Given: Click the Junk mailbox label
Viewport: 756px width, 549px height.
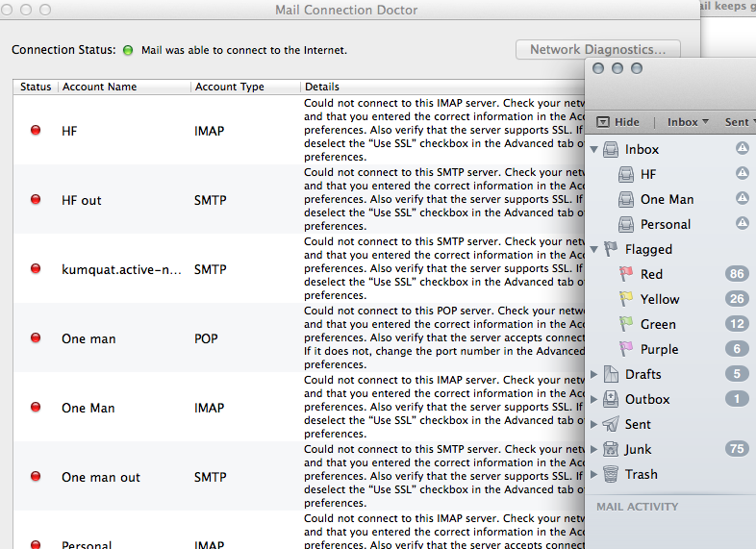Looking at the screenshot, I should 638,449.
